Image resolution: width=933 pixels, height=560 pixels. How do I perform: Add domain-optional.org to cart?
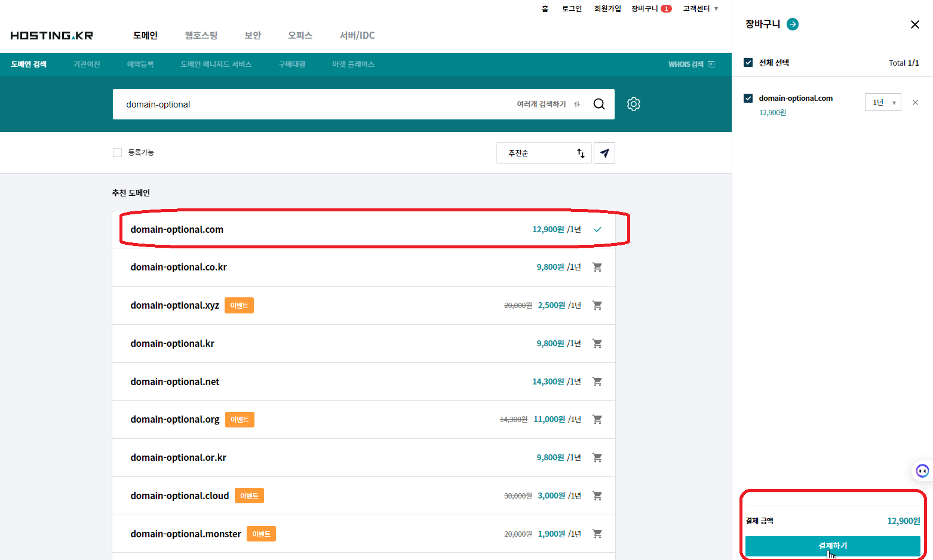tap(597, 419)
